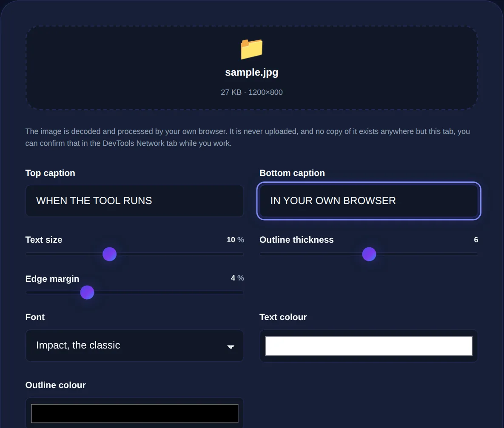504x428 pixels.
Task: Click the 'Outline thickness' label
Action: click(296, 240)
